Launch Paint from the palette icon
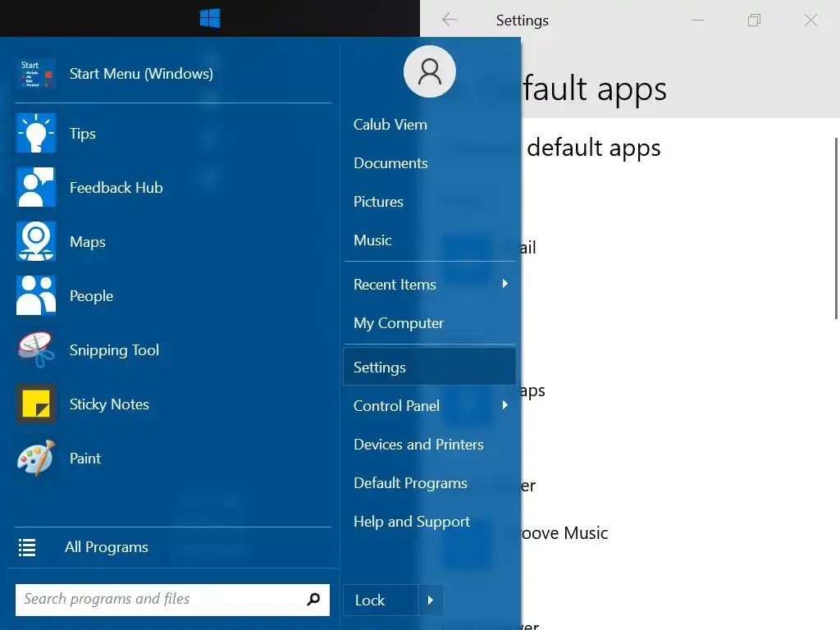 pos(36,458)
